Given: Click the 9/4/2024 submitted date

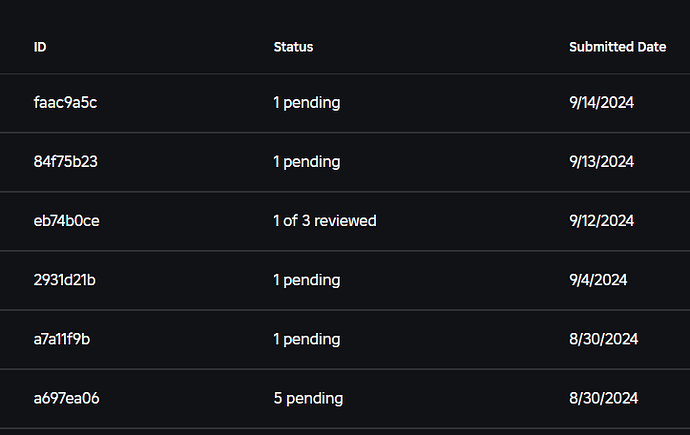Looking at the screenshot, I should pyautogui.click(x=598, y=280).
